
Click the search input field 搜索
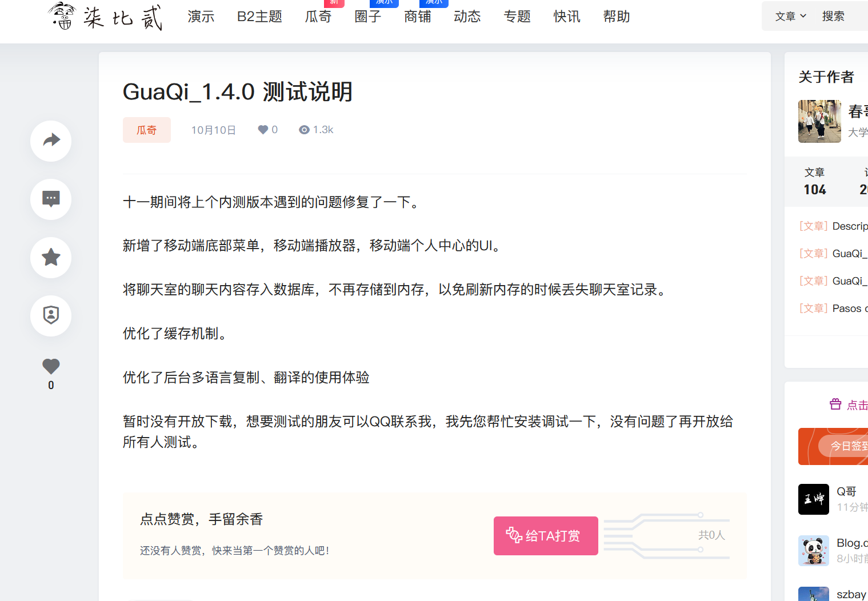pyautogui.click(x=840, y=17)
